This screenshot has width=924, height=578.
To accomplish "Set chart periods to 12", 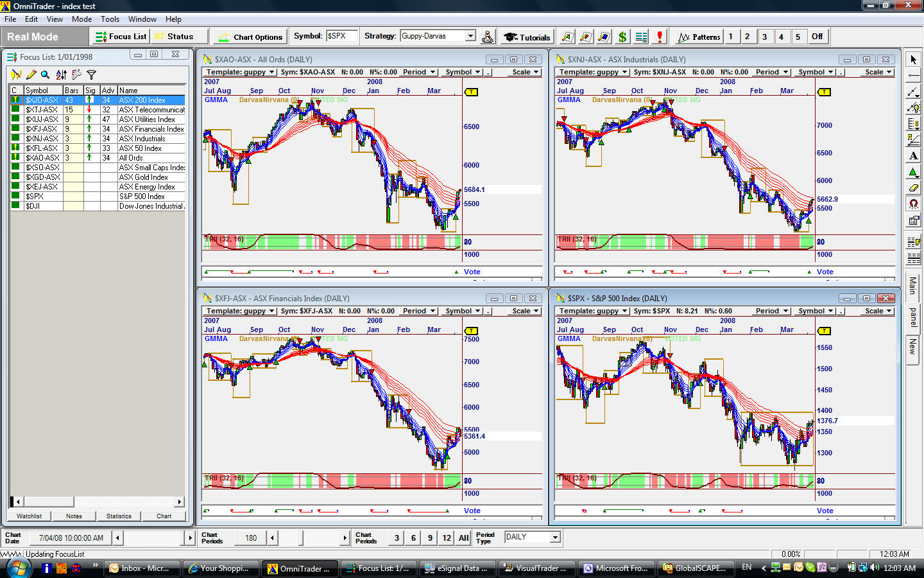I will tap(447, 538).
